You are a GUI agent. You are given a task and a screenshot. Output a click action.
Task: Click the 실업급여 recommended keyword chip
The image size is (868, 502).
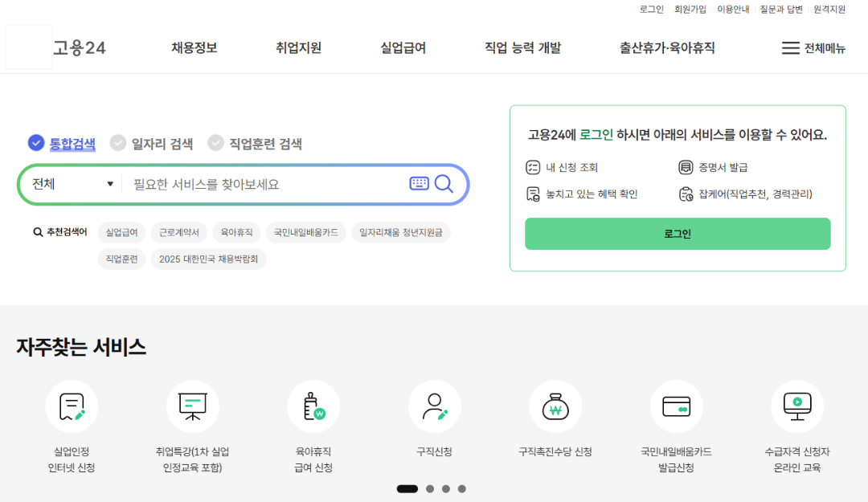[122, 232]
